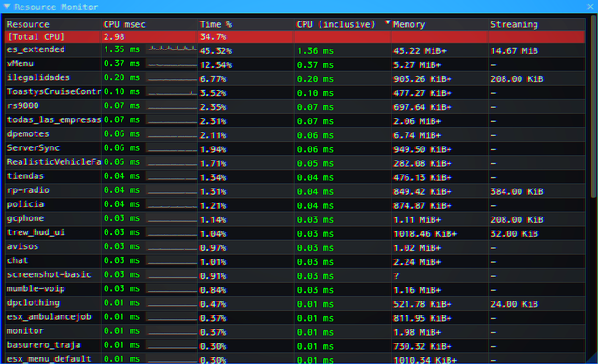The image size is (598, 364).
Task: Click the window resize grip corner
Action: (591, 358)
